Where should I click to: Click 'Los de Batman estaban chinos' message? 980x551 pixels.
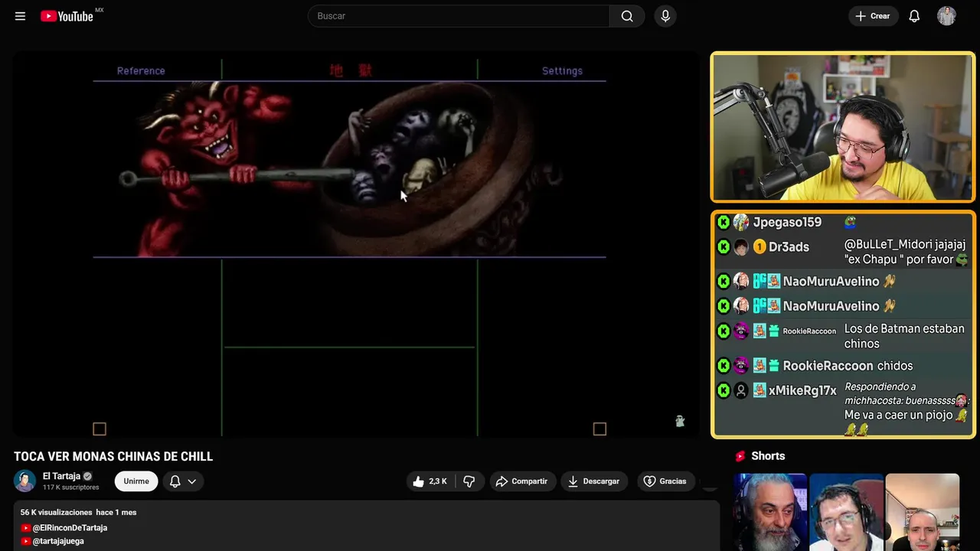[x=904, y=336]
